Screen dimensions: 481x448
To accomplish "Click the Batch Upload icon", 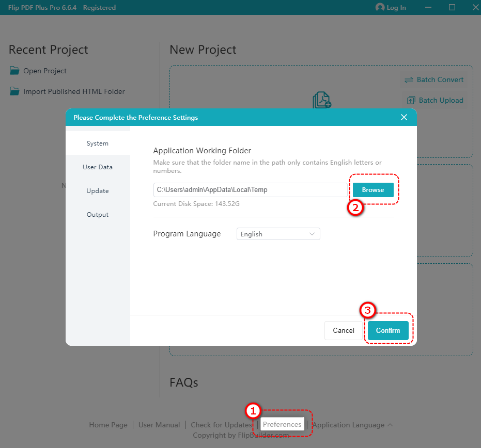I will (x=411, y=100).
